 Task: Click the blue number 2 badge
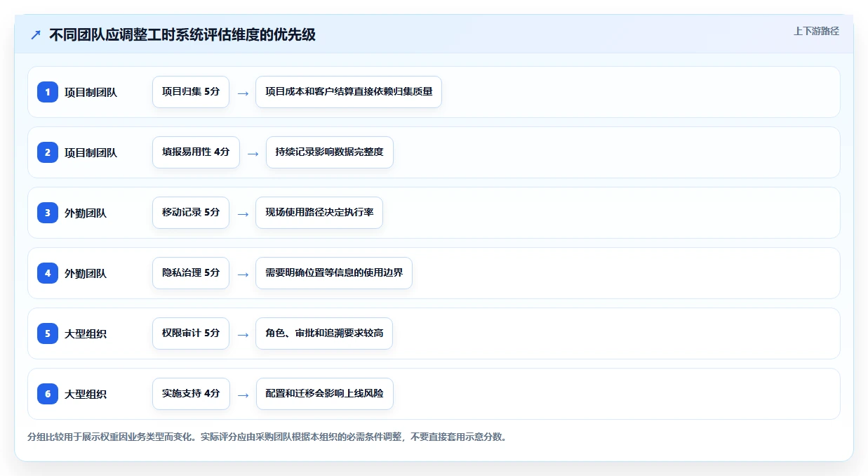point(48,152)
